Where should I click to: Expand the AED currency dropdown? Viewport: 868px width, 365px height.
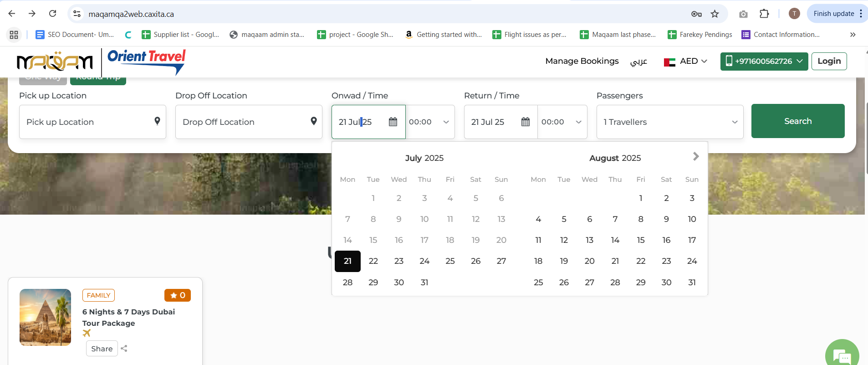685,61
